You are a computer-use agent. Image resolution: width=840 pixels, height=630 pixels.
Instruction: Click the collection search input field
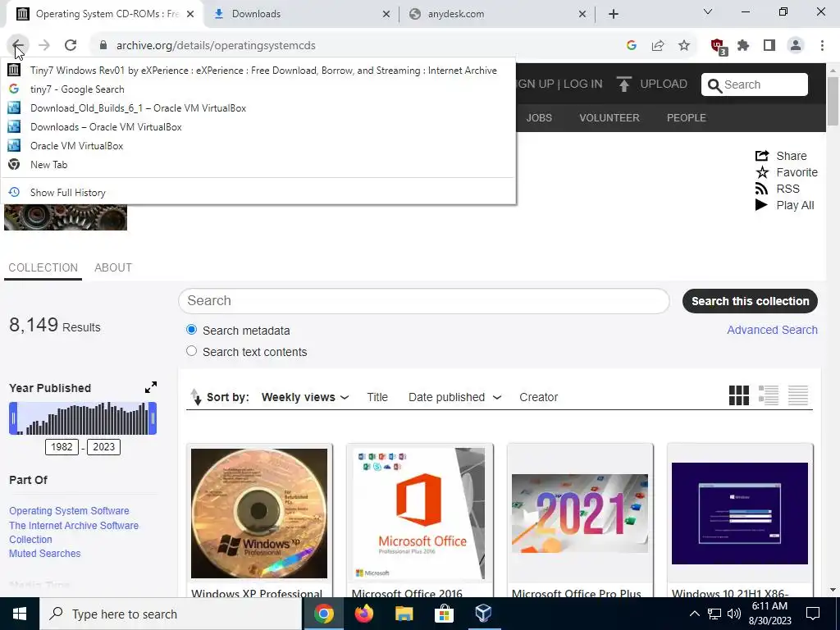coord(424,300)
